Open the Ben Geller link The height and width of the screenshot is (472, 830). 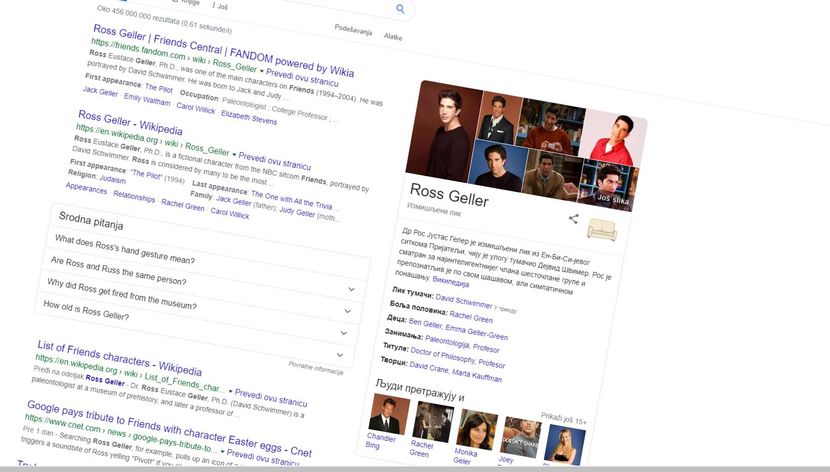point(425,323)
